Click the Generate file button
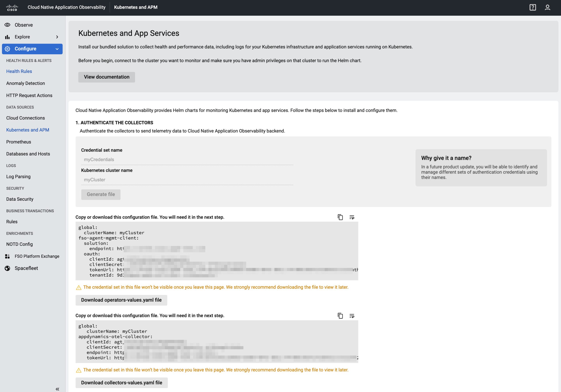 [x=101, y=194]
